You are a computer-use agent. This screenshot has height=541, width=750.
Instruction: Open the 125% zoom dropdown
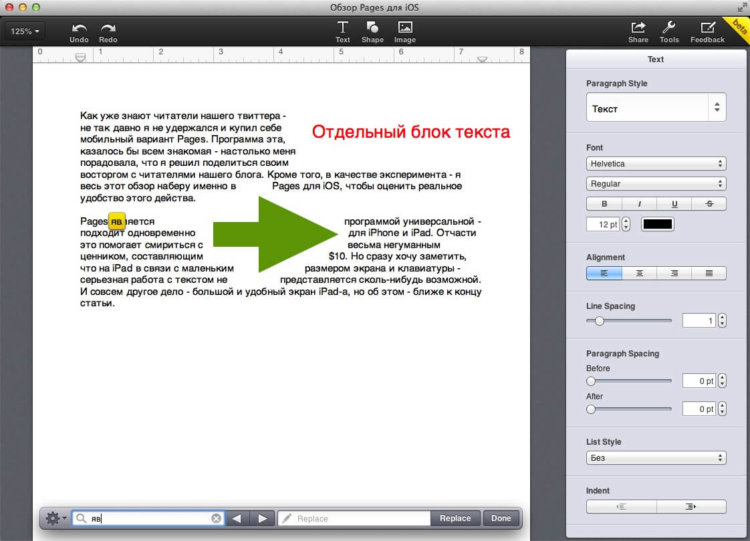[x=25, y=31]
